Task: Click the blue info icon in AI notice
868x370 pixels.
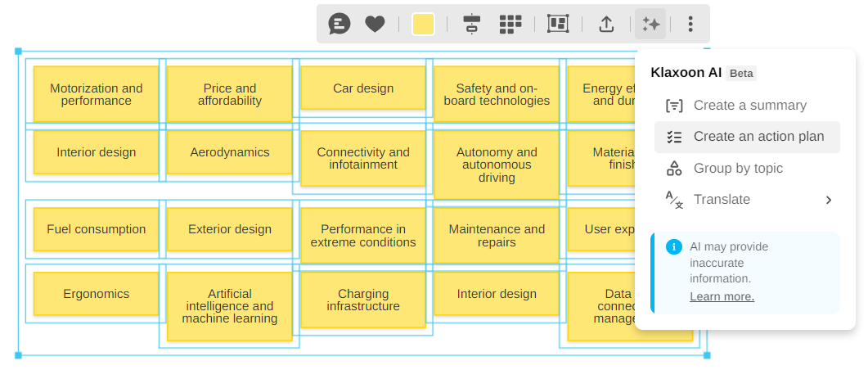Action: [673, 246]
